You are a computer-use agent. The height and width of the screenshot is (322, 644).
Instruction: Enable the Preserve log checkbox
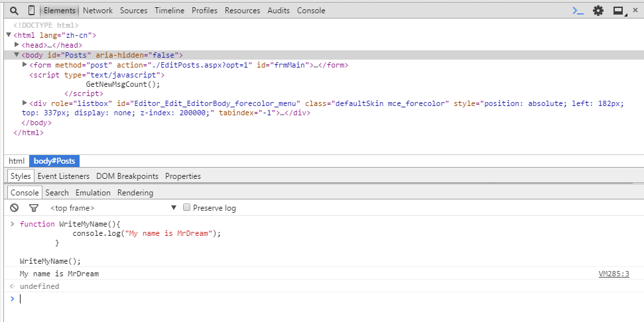[x=187, y=208]
